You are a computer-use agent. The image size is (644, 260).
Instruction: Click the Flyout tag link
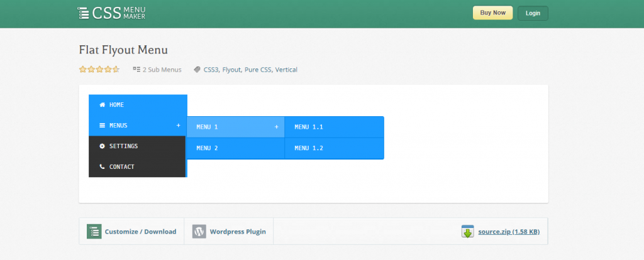point(231,70)
